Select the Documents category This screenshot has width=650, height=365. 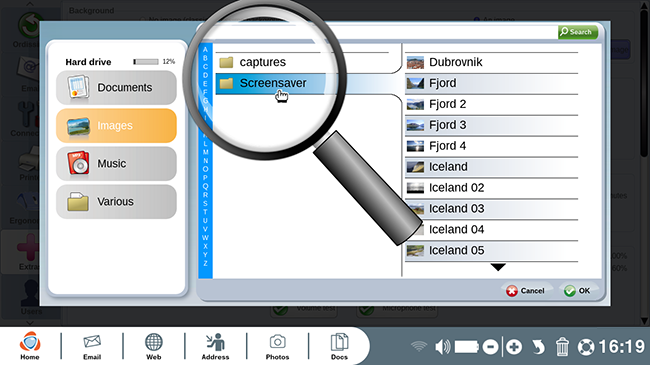pyautogui.click(x=116, y=88)
